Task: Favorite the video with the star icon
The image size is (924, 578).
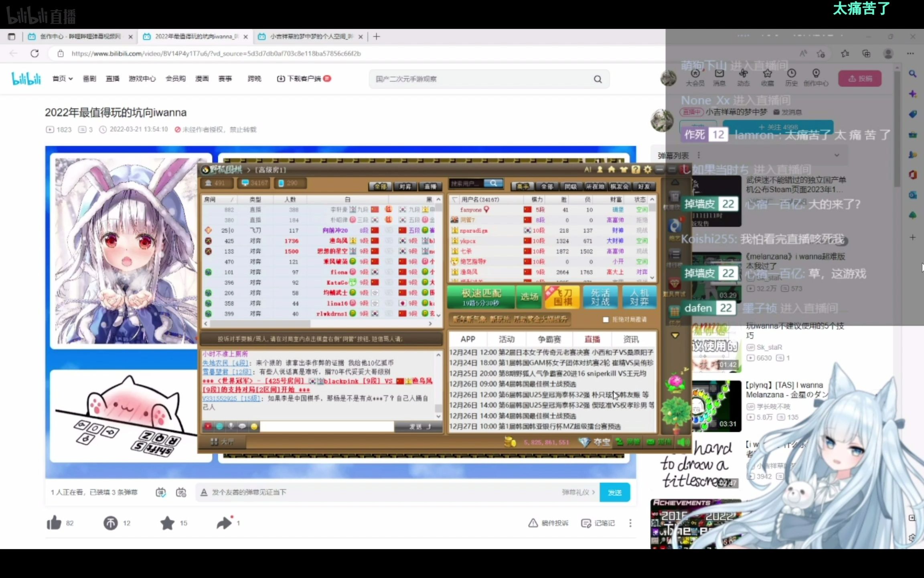Action: click(x=167, y=523)
